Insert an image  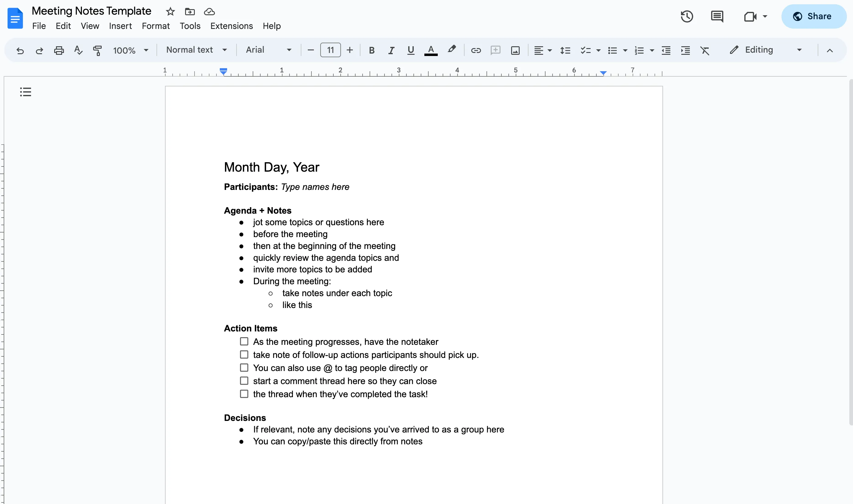(515, 50)
